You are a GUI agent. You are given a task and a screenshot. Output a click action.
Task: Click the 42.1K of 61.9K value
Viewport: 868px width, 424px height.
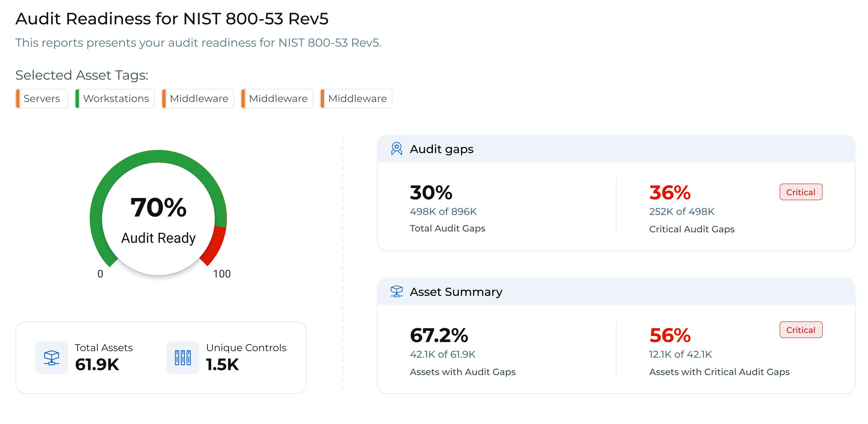(x=442, y=354)
